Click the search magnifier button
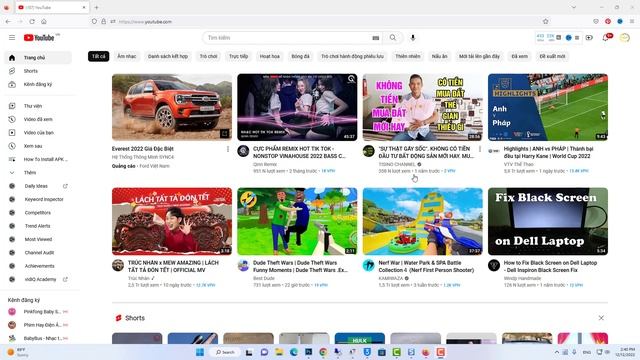Viewport: 640px width, 360px height. (393, 38)
